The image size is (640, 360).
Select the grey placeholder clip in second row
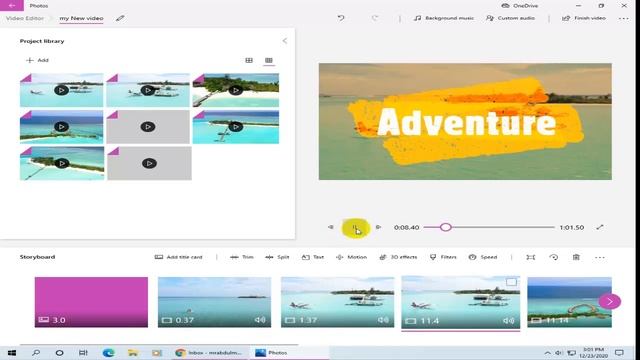[x=148, y=127]
